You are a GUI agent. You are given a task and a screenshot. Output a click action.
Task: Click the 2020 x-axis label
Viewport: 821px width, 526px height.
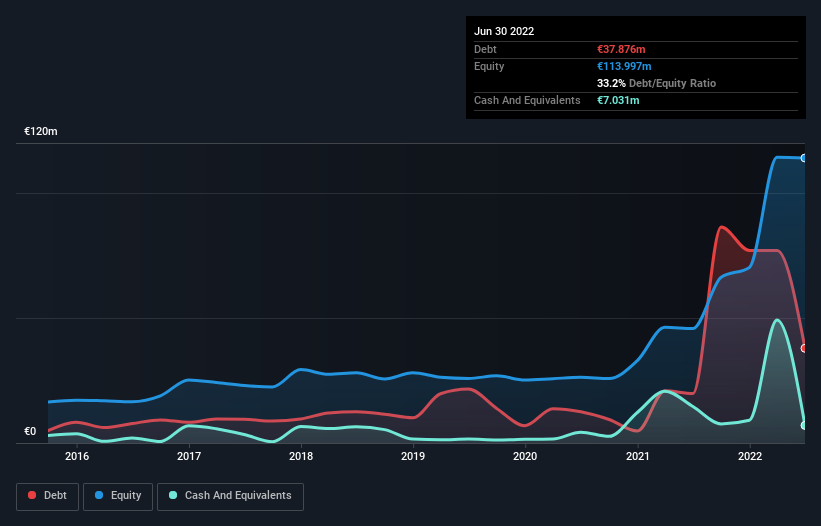click(x=525, y=456)
